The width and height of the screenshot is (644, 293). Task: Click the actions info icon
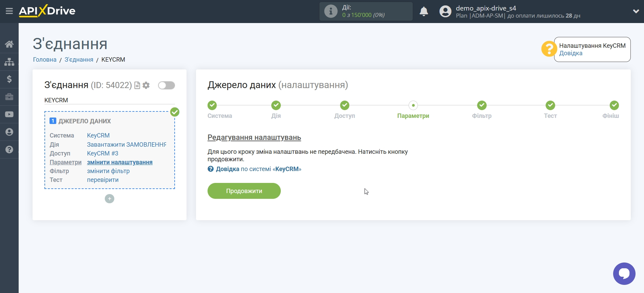[x=331, y=11]
